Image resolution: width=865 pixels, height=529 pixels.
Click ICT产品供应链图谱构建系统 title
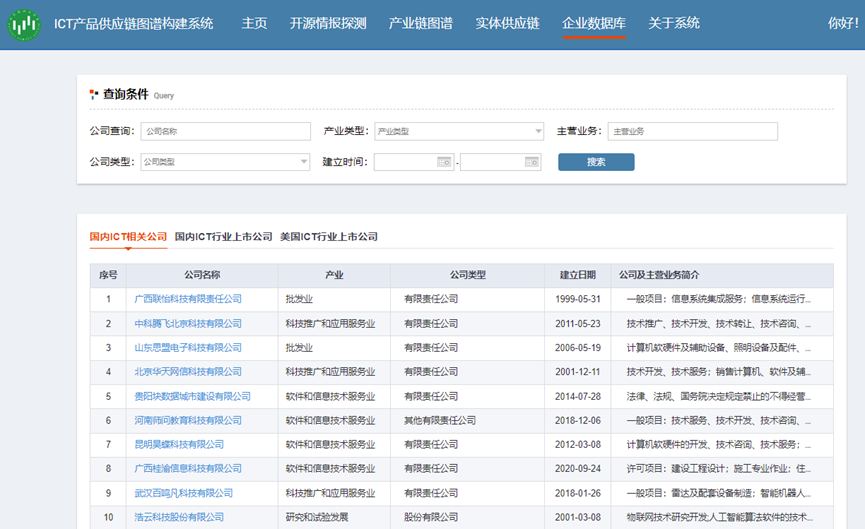(134, 24)
